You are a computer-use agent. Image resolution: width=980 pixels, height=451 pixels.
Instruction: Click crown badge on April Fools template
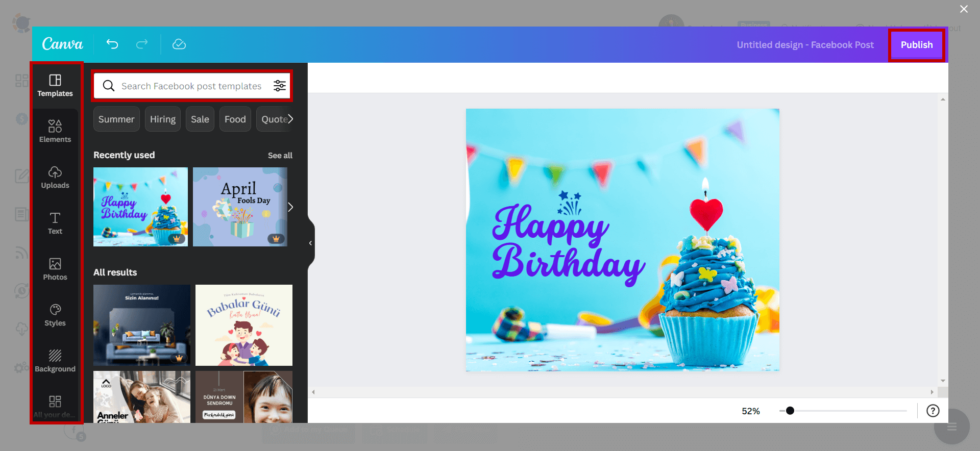click(x=276, y=238)
